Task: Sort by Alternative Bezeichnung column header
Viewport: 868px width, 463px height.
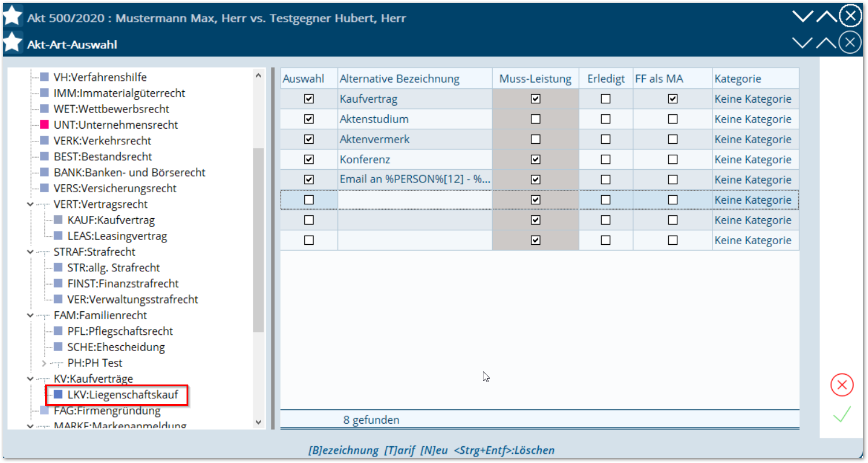Action: pyautogui.click(x=415, y=79)
